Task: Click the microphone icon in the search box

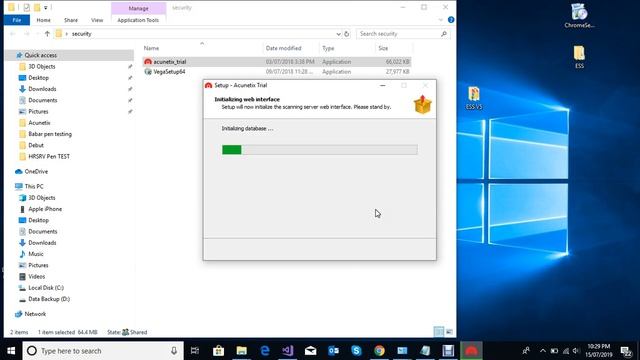Action: [x=174, y=351]
